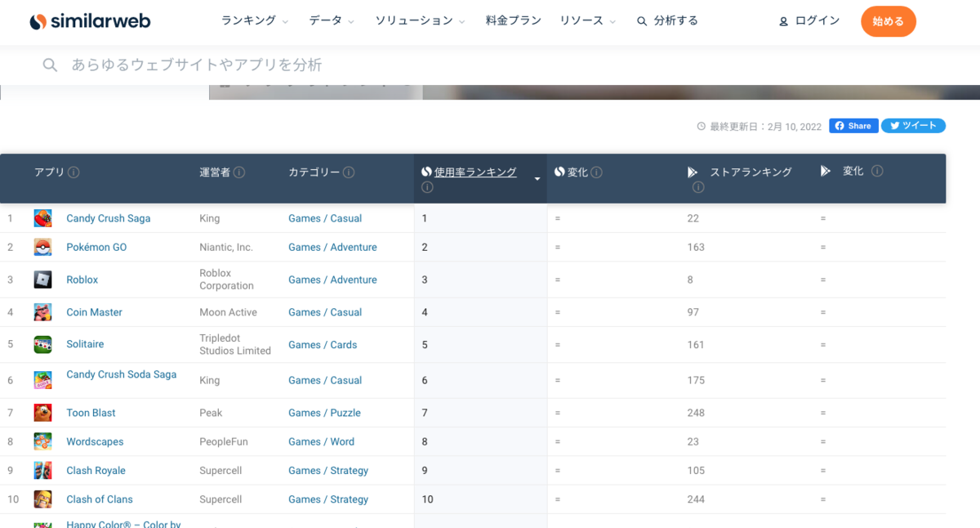Click Games / Strategy in Clash of Clans row

tap(328, 499)
